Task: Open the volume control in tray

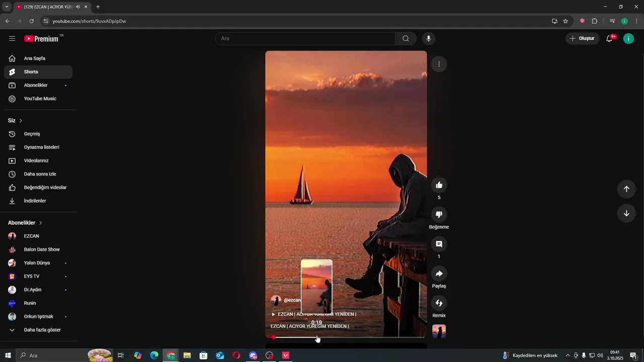Action: (x=600, y=355)
